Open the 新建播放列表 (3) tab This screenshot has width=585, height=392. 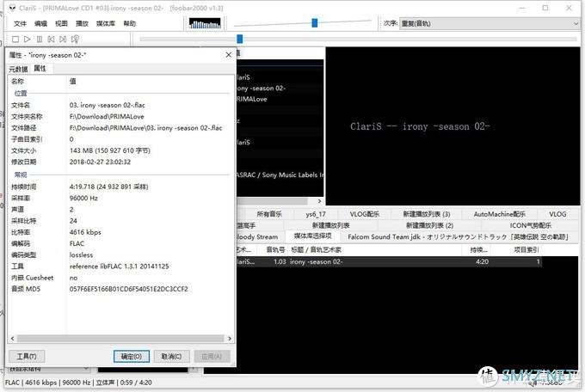(427, 214)
